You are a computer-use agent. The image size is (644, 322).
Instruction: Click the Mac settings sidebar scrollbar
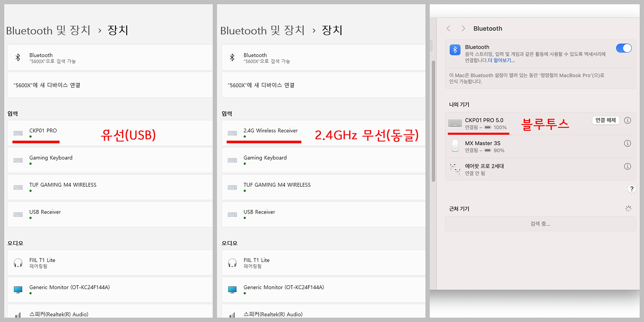pyautogui.click(x=433, y=121)
